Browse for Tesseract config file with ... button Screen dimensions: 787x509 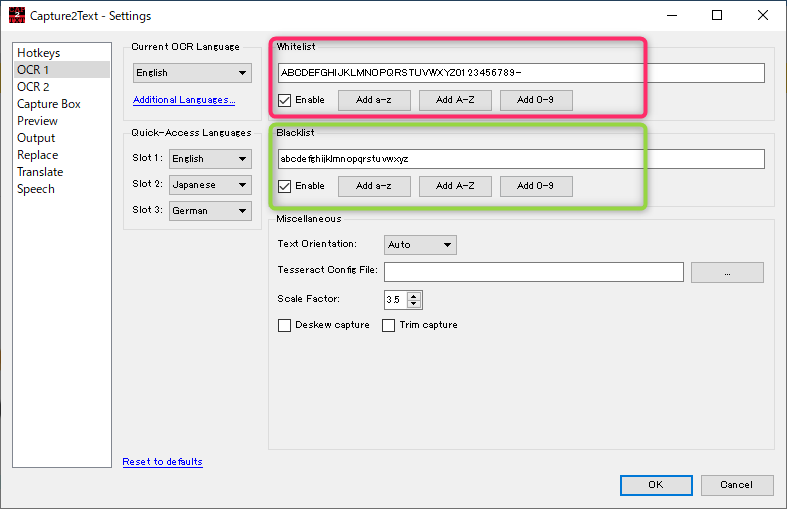pos(727,272)
